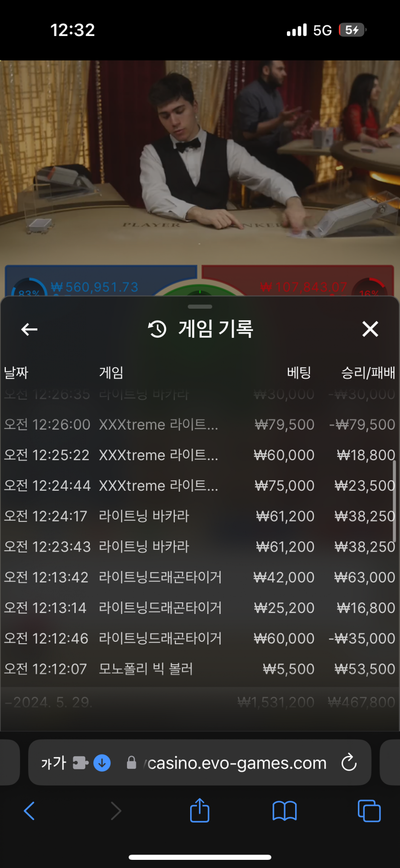This screenshot has height=868, width=400.
Task: Reload the page with the refresh icon
Action: point(349,763)
